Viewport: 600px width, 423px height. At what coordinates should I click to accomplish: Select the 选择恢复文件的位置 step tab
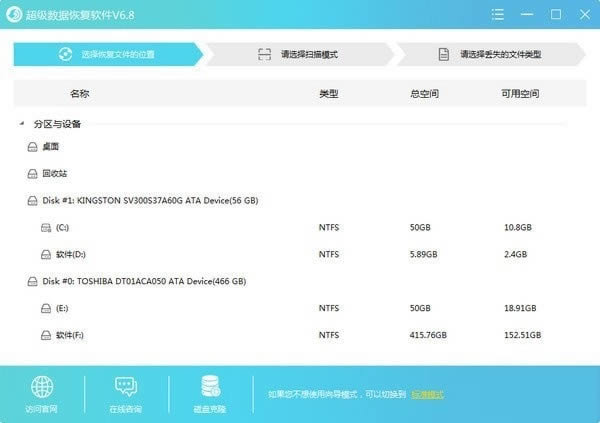[108, 54]
